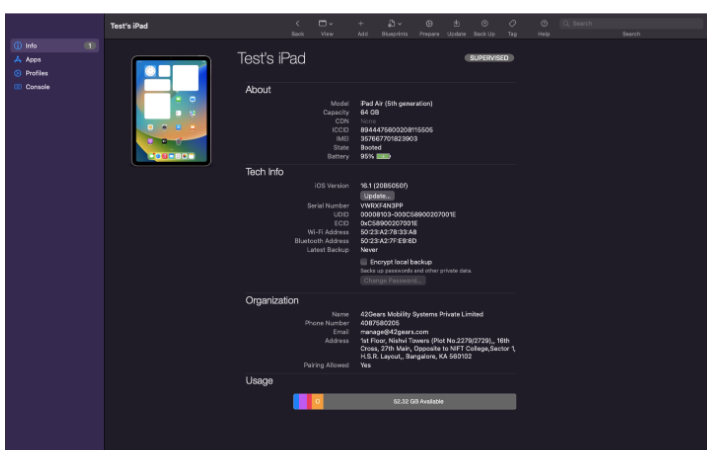The height and width of the screenshot is (460, 720).
Task: Click the window title Test's iPad
Action: [129, 26]
